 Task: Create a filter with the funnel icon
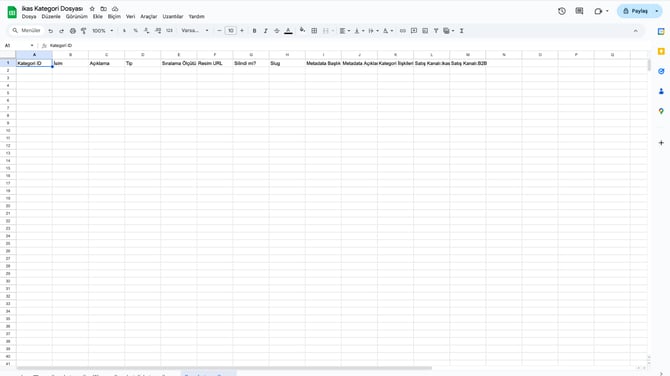point(436,31)
